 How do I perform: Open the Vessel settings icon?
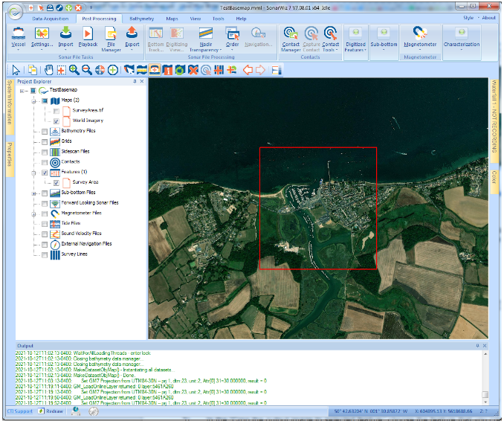coord(19,33)
